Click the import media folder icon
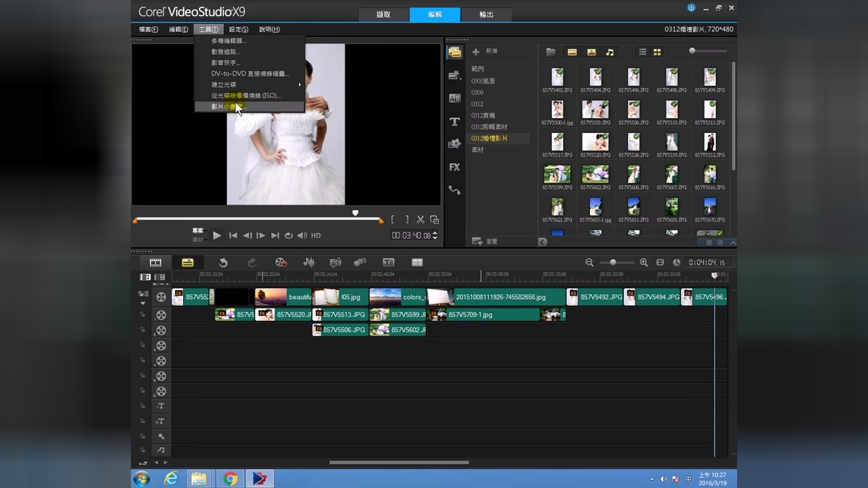This screenshot has width=868, height=488. point(551,52)
